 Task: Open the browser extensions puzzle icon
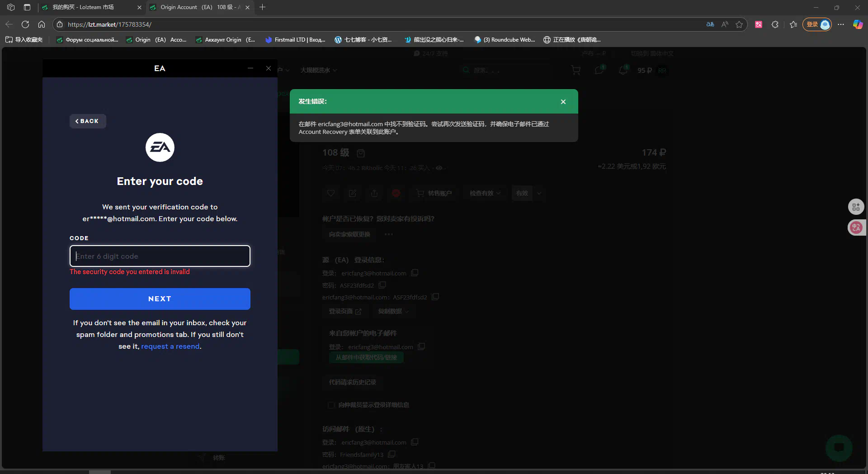pos(775,24)
